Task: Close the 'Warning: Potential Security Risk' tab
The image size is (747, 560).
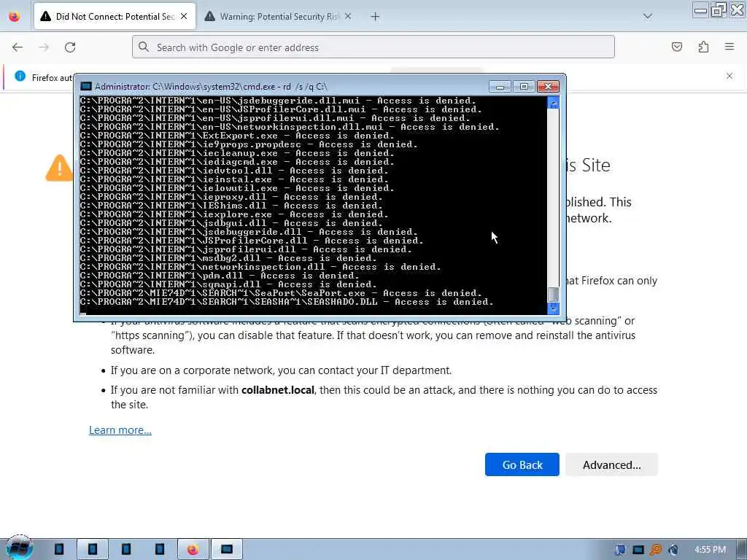Action: pyautogui.click(x=348, y=16)
